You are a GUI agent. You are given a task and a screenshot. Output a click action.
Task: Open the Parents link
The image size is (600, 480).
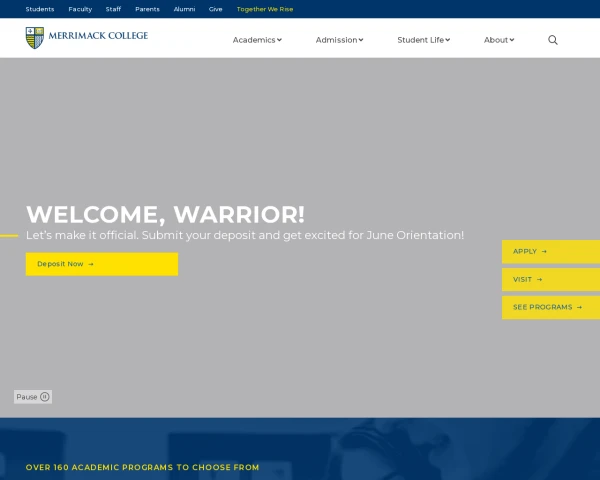(x=147, y=9)
